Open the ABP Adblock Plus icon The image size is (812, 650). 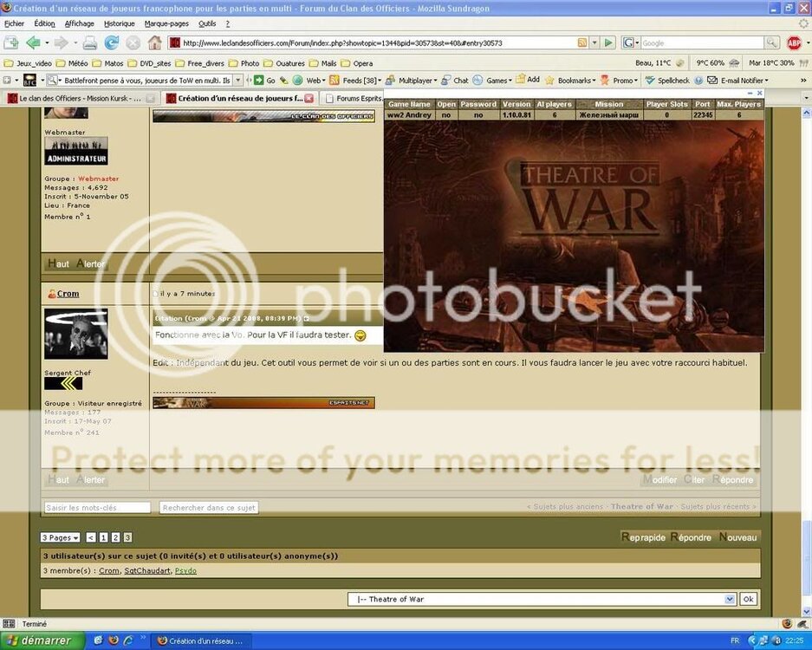(x=796, y=42)
